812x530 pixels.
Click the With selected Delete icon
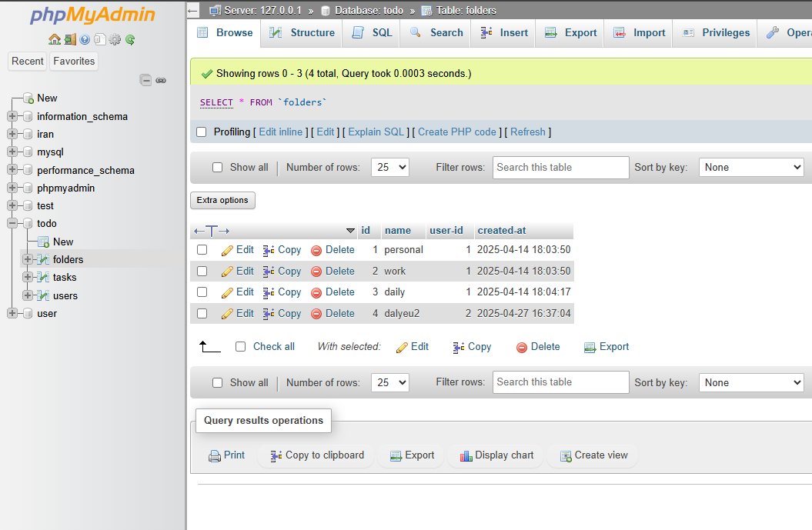tap(522, 347)
